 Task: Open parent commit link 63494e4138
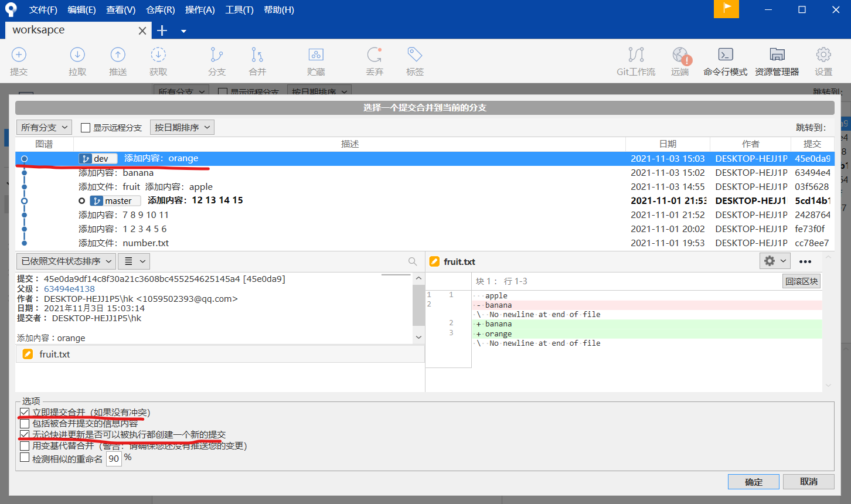click(x=69, y=289)
